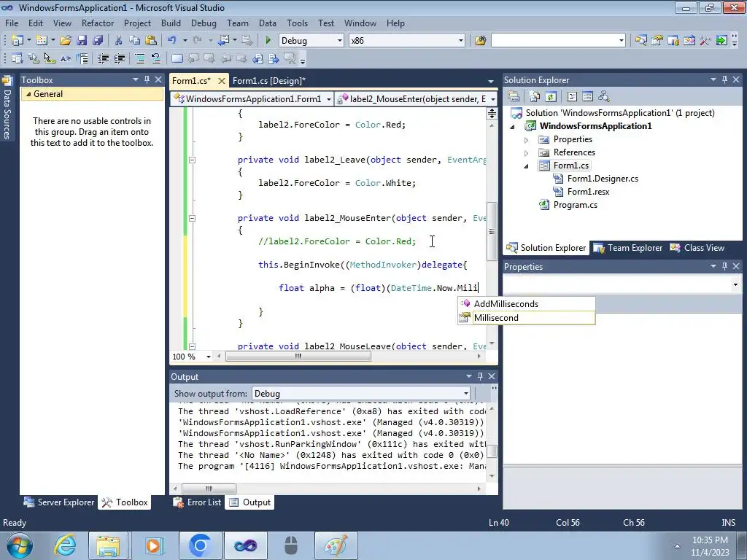Viewport: 747px width, 560px height.
Task: Open Internet Explorer from the taskbar
Action: click(65, 545)
